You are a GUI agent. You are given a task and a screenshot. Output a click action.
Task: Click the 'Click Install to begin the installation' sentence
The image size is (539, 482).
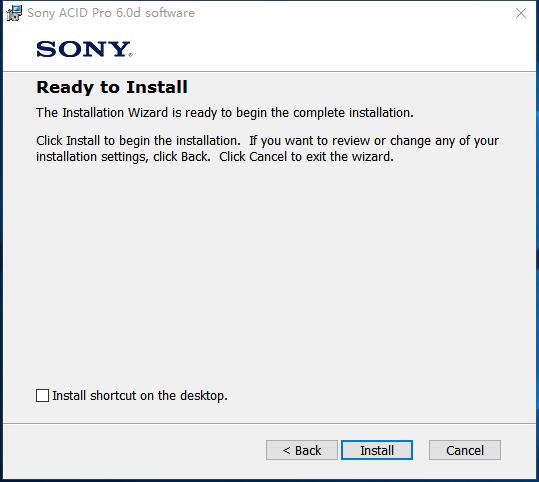(138, 141)
